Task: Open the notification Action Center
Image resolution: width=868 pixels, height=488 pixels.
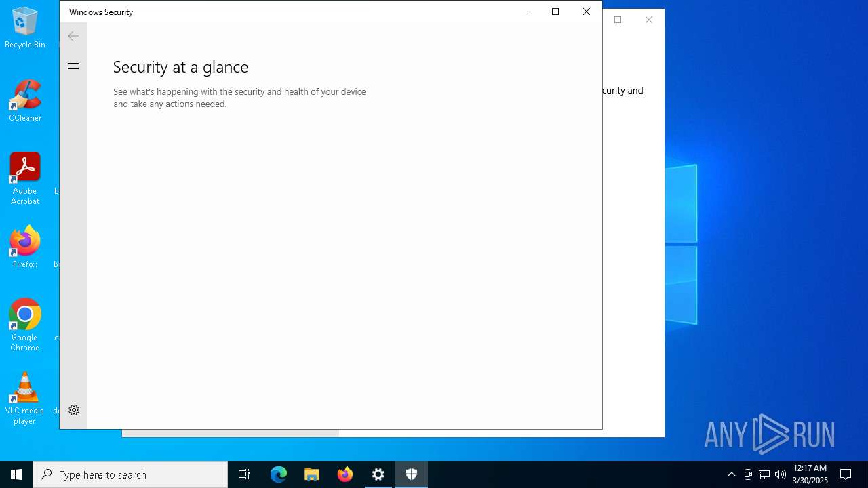Action: [846, 474]
